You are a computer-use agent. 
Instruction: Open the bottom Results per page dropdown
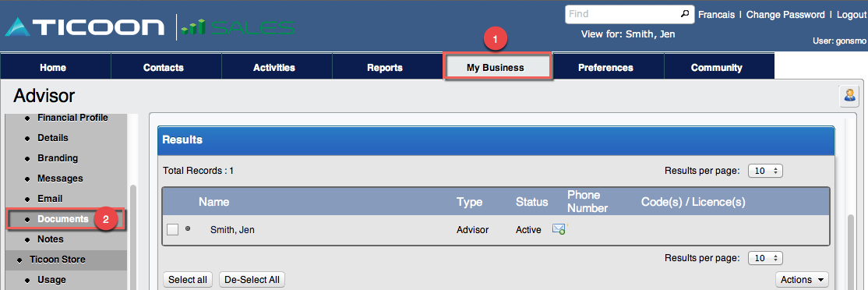point(766,258)
